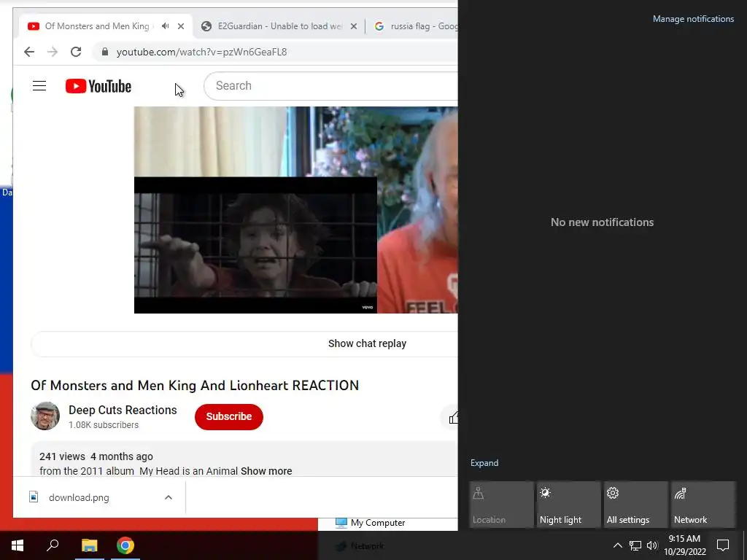
Task: Open taskbar search magnifier
Action: click(53, 545)
